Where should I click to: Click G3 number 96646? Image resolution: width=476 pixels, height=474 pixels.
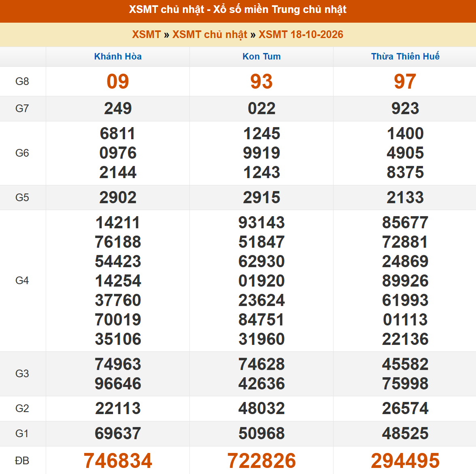tap(118, 383)
